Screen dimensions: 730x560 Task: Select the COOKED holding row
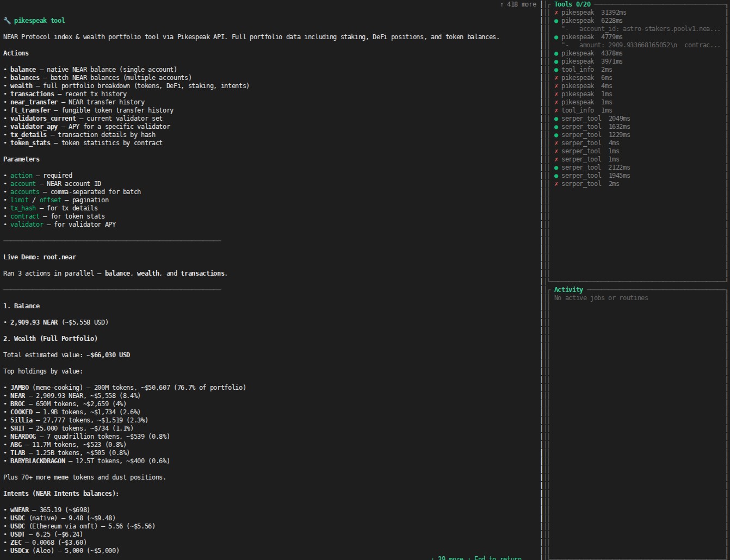click(x=72, y=412)
